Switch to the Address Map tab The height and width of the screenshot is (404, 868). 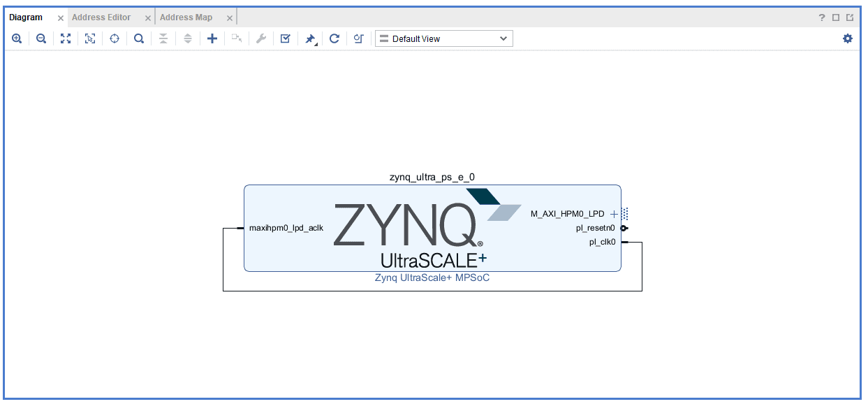[186, 17]
